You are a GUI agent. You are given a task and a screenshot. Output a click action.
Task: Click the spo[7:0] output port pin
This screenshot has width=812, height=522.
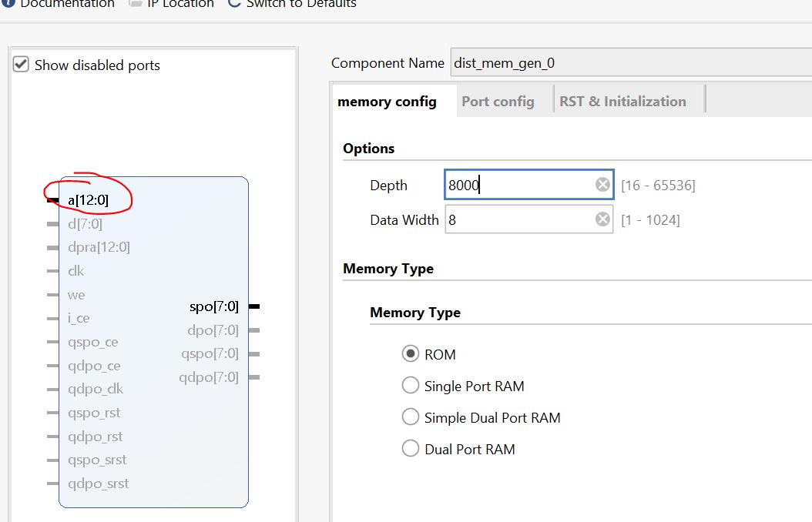[x=253, y=306]
